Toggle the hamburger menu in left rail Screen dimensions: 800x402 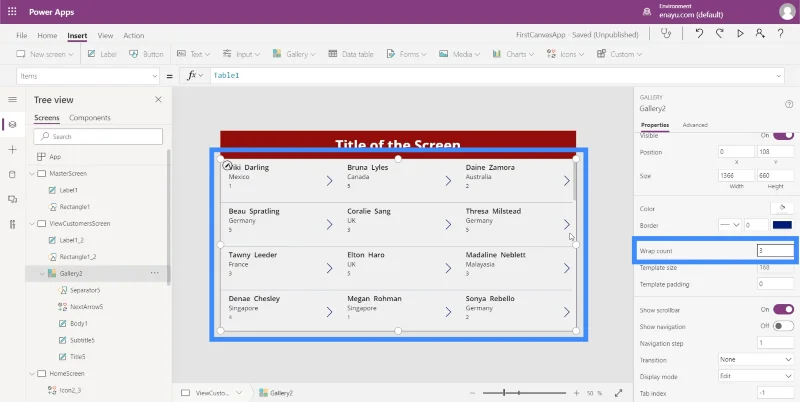tap(13, 99)
